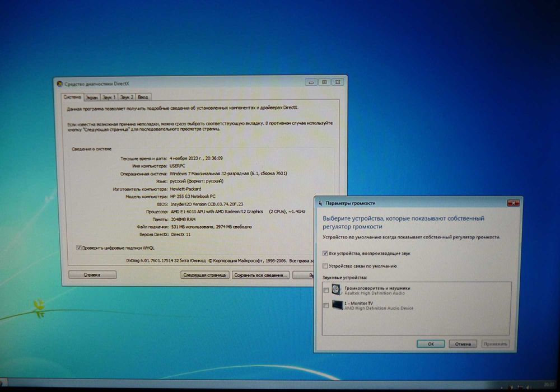Click 'Следующая страница' button

[204, 275]
